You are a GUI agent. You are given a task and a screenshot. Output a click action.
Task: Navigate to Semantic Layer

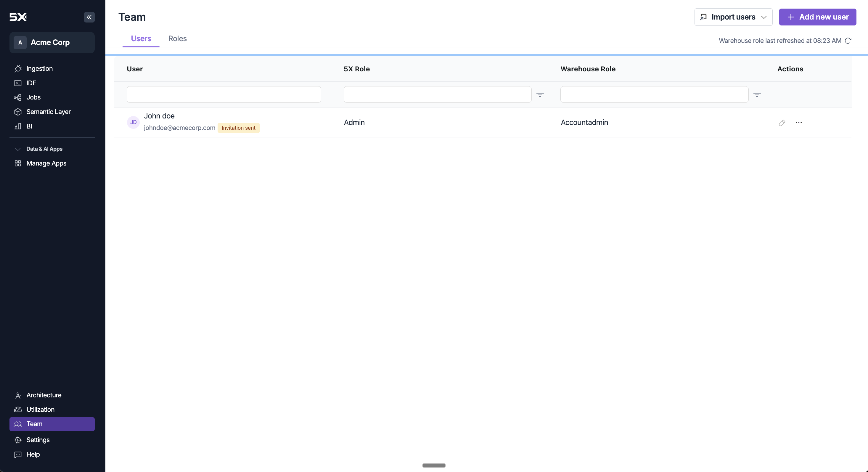tap(48, 112)
